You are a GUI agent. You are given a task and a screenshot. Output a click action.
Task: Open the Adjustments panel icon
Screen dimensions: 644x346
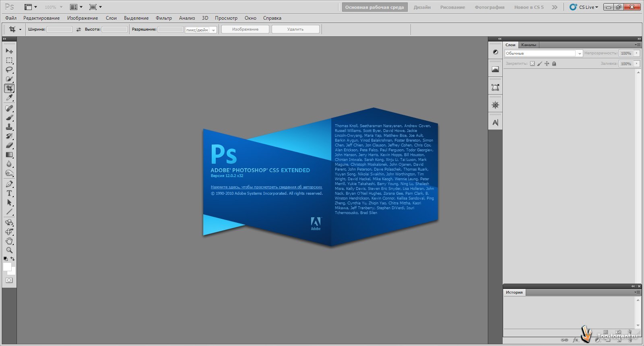[x=495, y=52]
